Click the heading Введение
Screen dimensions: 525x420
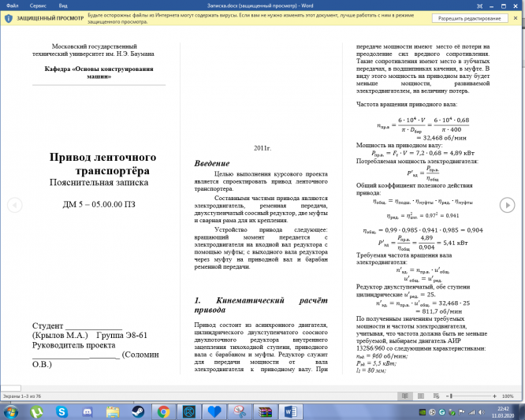point(212,163)
